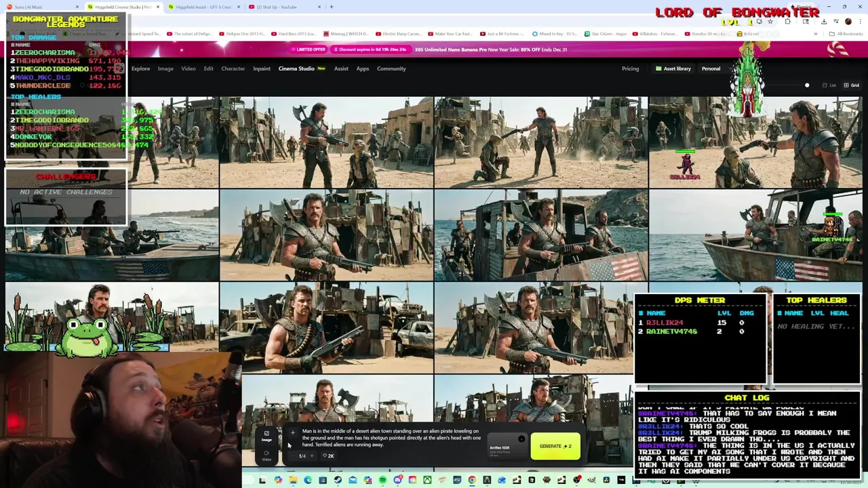This screenshot has width=868, height=488.
Task: Open the Character section
Action: click(233, 68)
